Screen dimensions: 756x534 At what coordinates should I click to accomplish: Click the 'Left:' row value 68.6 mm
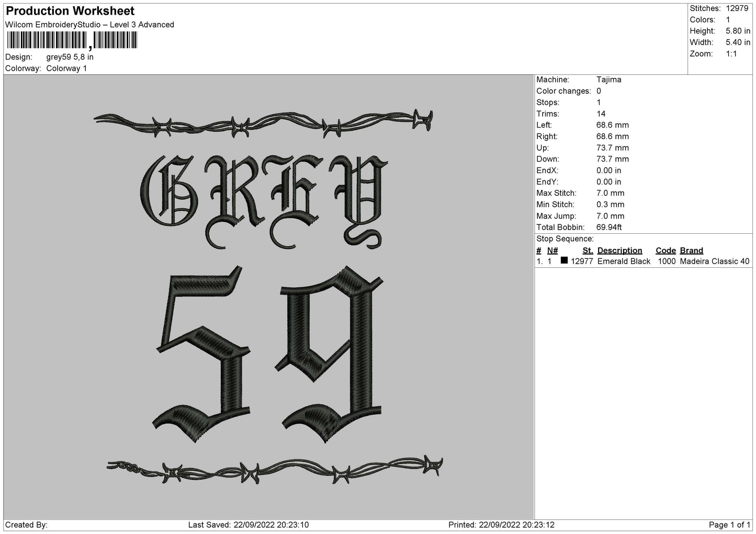[x=613, y=125]
